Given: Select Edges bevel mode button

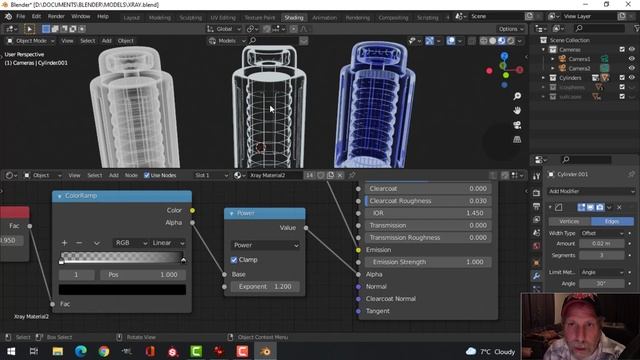Looking at the screenshot, I should tap(612, 221).
